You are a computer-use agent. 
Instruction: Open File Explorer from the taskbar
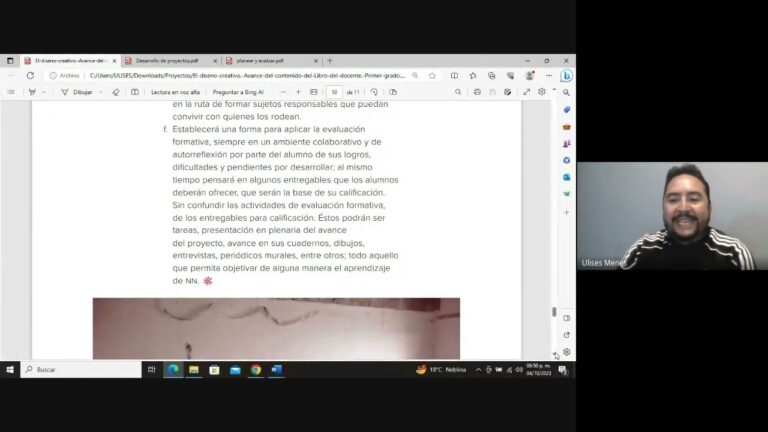[x=194, y=370]
